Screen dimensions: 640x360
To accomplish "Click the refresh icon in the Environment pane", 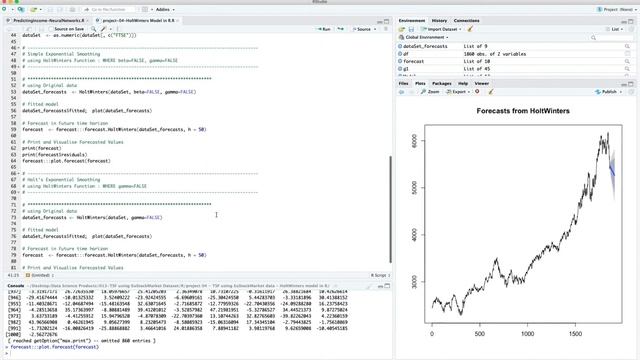I will tap(631, 29).
